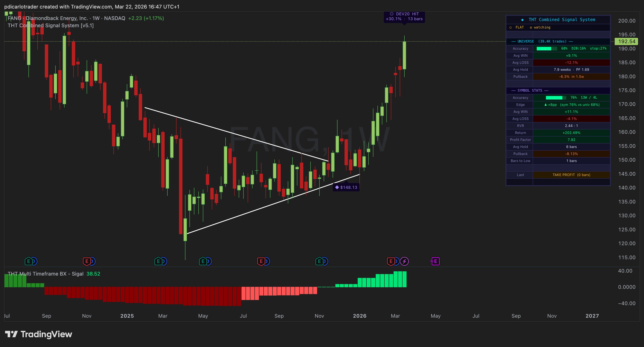Click the purple lightning bolt event icon

tap(404, 262)
